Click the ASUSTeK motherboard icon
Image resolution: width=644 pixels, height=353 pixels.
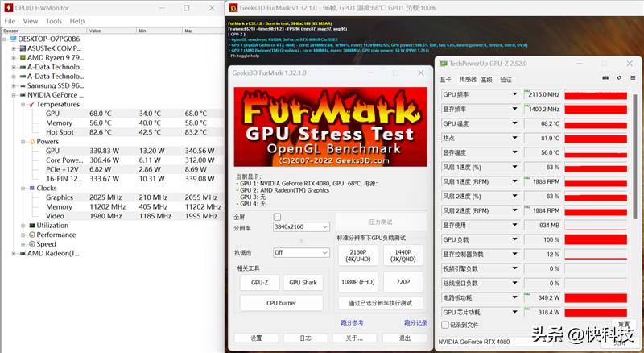[x=23, y=48]
